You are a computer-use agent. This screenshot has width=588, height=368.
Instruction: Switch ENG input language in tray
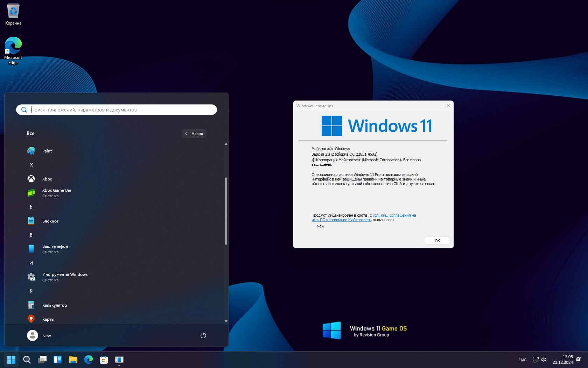522,360
